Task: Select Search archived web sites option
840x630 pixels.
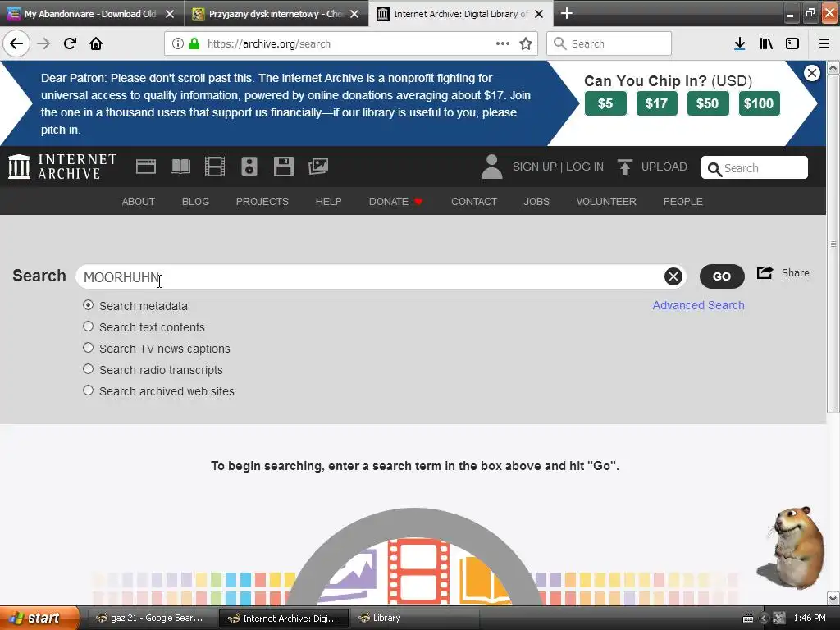Action: [89, 390]
